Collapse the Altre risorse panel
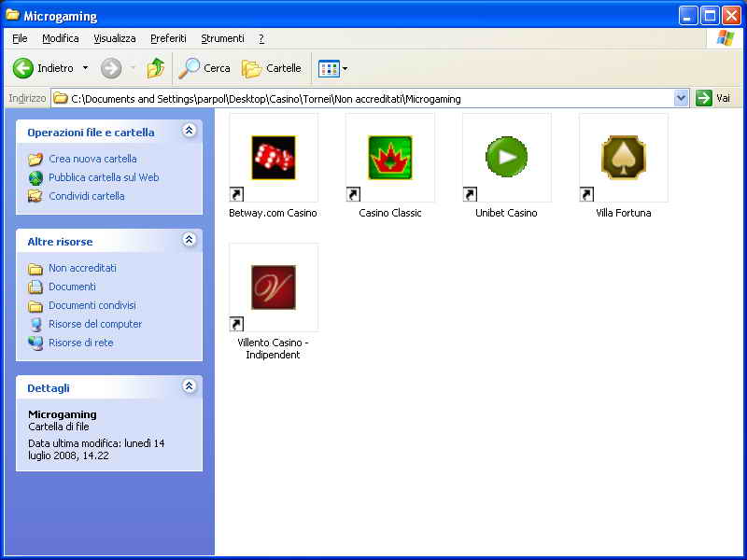The image size is (747, 560). click(x=190, y=241)
